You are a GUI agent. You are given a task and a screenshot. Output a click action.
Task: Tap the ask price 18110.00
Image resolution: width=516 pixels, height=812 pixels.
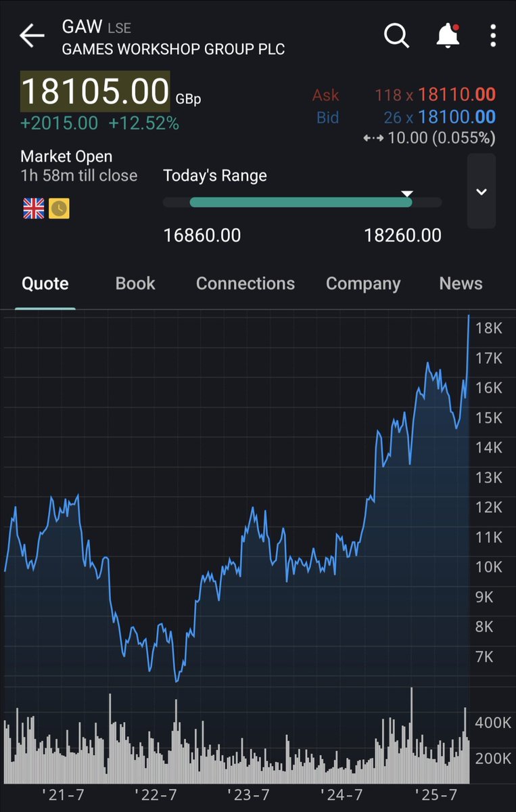456,95
